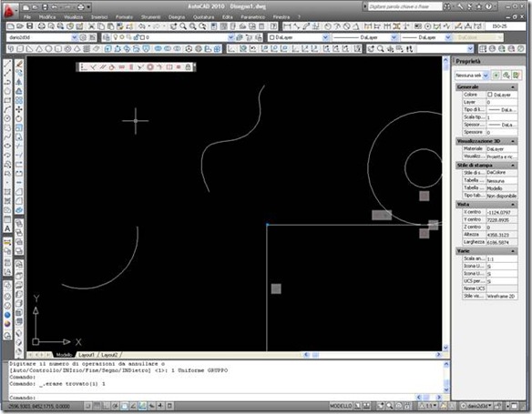Open the File menu
Screen dimensions: 532x414
pyautogui.click(x=27, y=17)
